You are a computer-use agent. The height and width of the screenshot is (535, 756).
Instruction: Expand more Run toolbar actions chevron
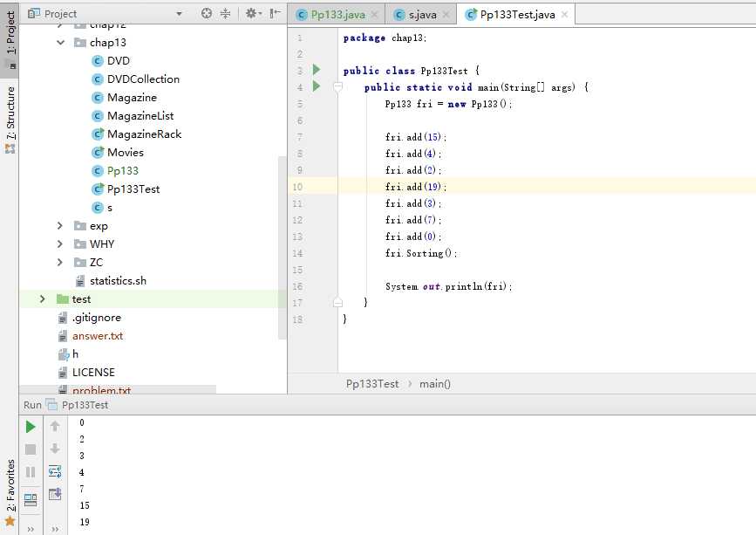(31, 529)
